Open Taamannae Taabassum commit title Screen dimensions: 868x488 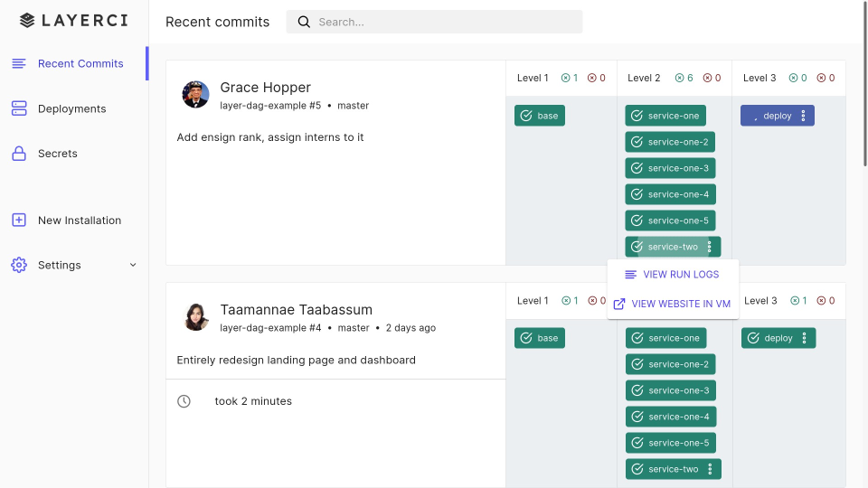pyautogui.click(x=297, y=310)
